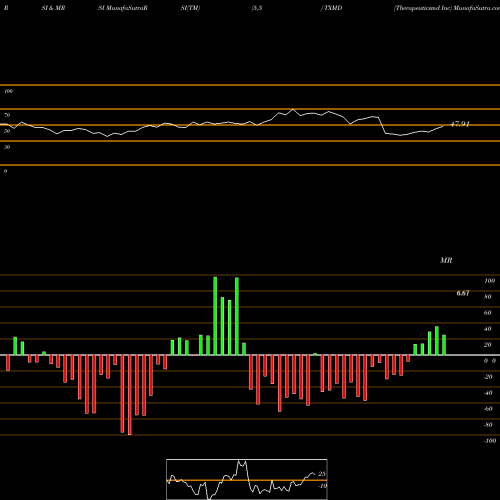500x500 pixels.
Task: Click the 'SI(TM)' header text
Action: pyautogui.click(x=190, y=8)
